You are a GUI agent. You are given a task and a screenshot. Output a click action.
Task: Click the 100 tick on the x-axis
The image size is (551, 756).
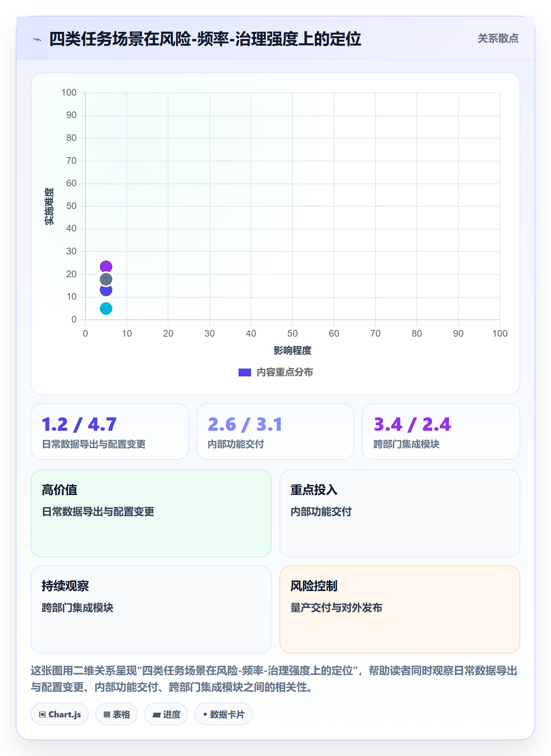(x=500, y=334)
